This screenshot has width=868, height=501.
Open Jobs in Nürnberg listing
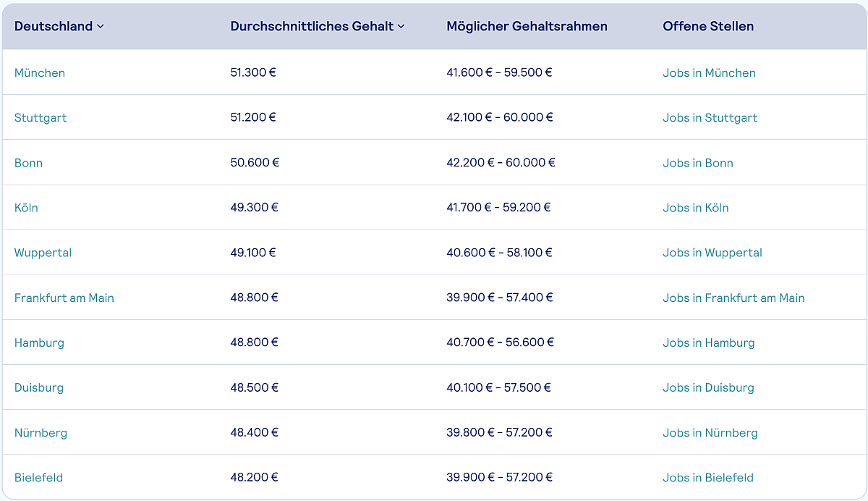[x=710, y=433]
